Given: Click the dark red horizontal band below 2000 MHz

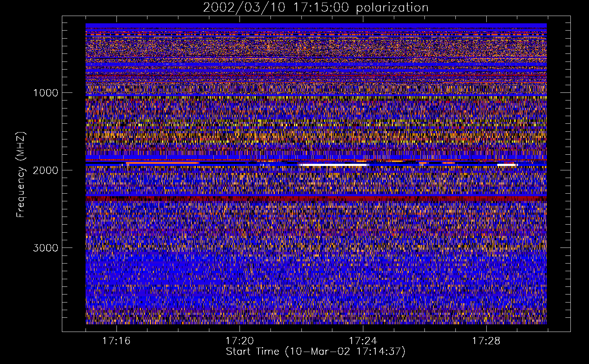Looking at the screenshot, I should pos(316,198).
